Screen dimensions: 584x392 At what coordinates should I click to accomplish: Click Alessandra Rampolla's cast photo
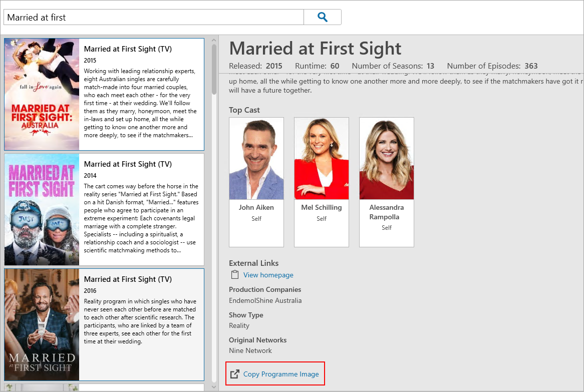pos(386,159)
